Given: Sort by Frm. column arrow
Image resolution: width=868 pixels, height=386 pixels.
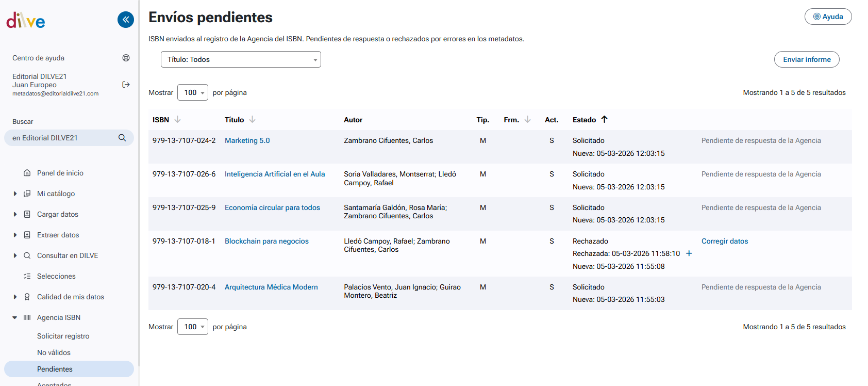Looking at the screenshot, I should click(x=528, y=120).
